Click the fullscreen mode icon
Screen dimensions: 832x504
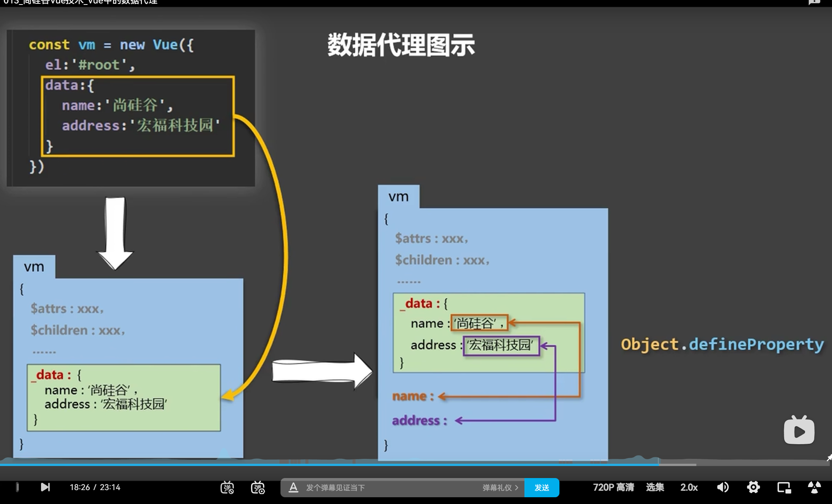pyautogui.click(x=814, y=487)
